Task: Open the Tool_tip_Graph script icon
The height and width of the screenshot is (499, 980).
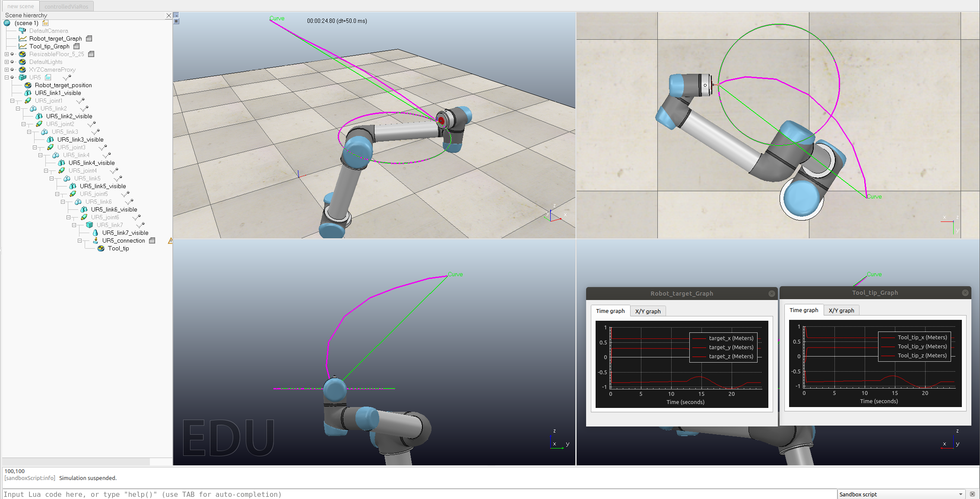Action: point(76,46)
